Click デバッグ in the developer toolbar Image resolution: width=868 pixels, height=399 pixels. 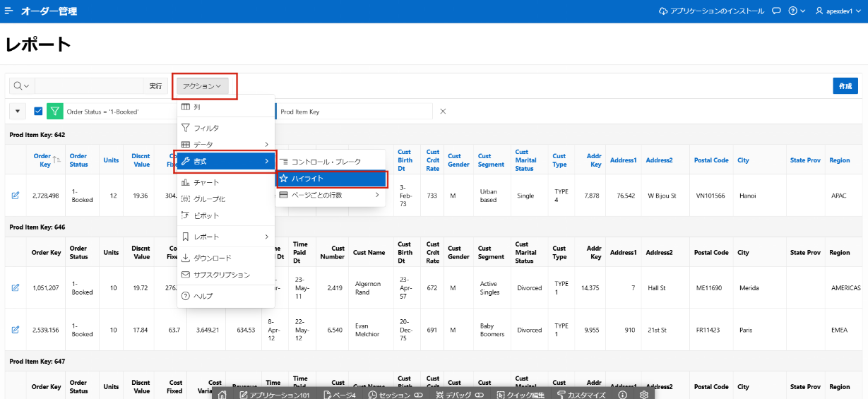coord(459,395)
